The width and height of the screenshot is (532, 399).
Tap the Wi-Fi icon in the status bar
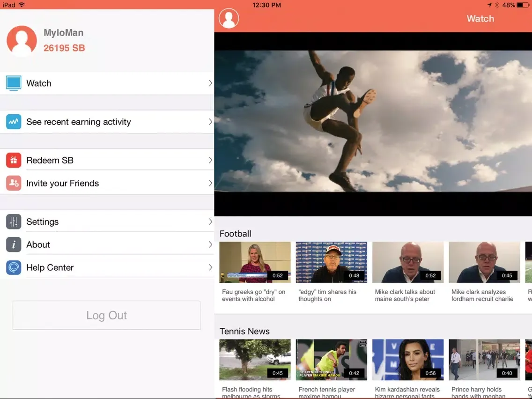pos(22,5)
